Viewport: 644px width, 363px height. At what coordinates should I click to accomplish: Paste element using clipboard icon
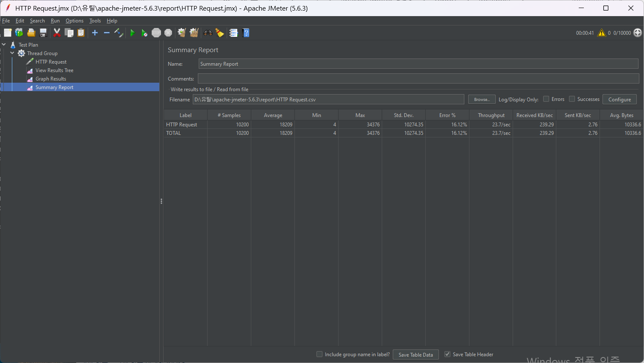click(x=81, y=33)
